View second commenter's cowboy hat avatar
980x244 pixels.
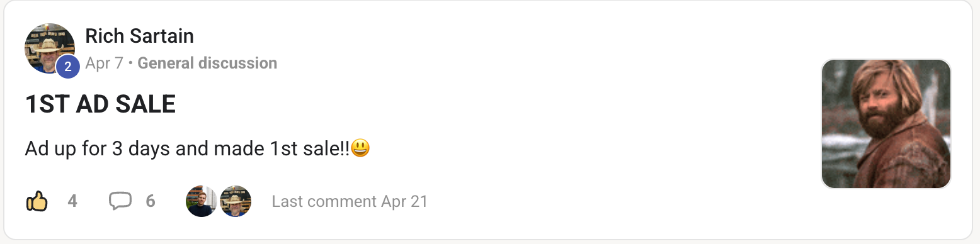click(x=236, y=201)
